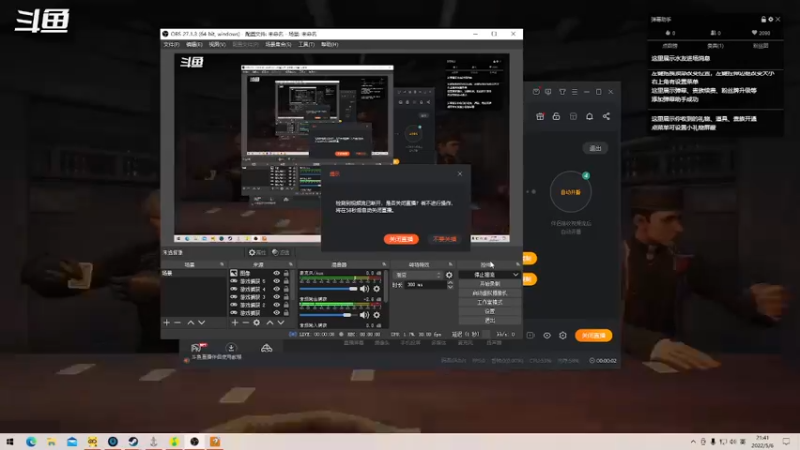Toggle lock on the 游戏捕获 4 source
The image size is (800, 450).
(286, 289)
